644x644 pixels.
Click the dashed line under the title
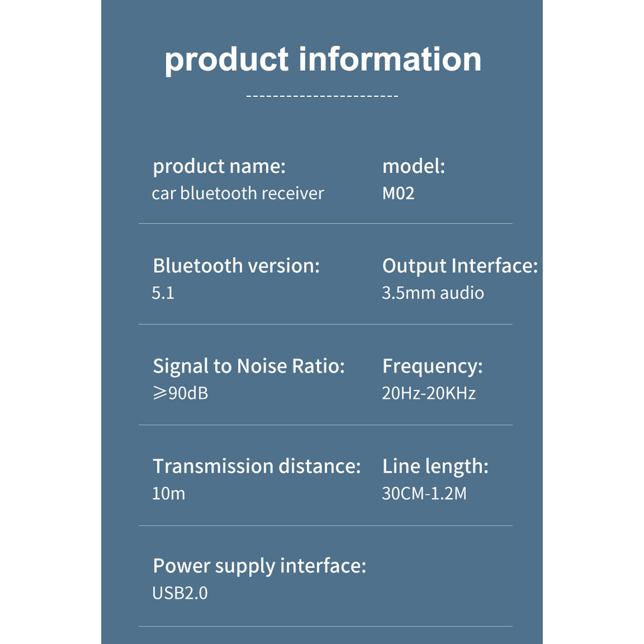pos(323,96)
